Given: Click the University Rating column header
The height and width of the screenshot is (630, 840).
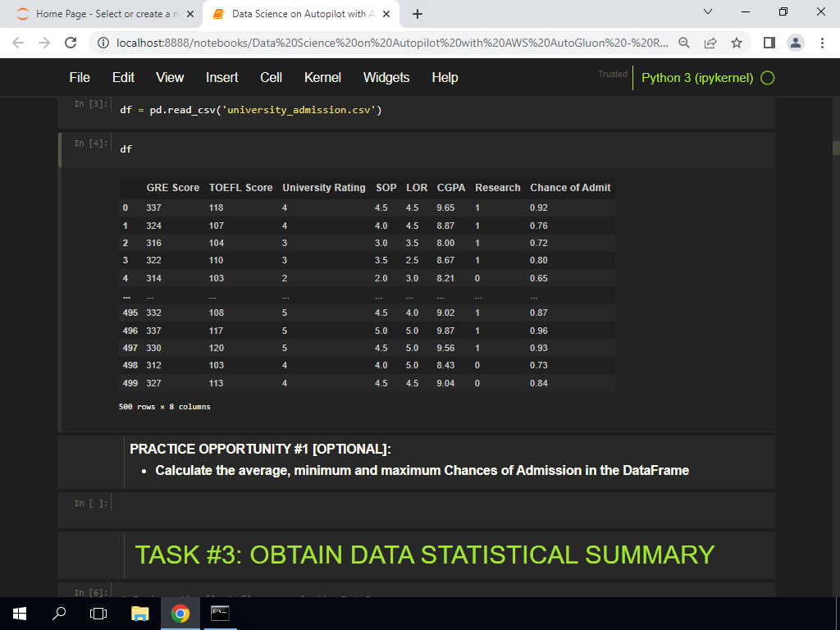Looking at the screenshot, I should (323, 188).
